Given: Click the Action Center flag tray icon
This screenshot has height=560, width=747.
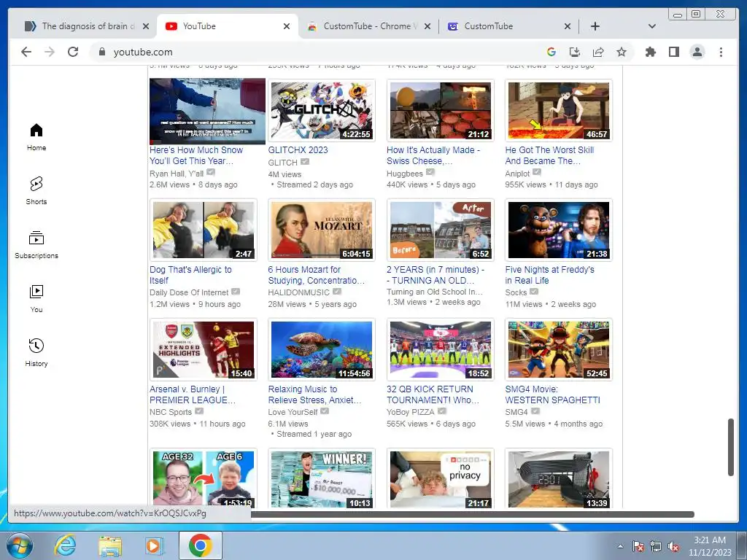Looking at the screenshot, I should (638, 547).
